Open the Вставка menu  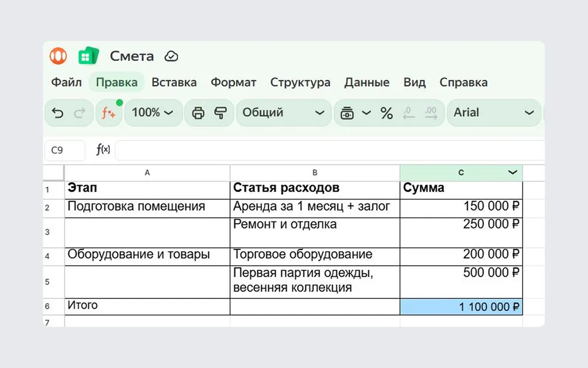(x=174, y=82)
